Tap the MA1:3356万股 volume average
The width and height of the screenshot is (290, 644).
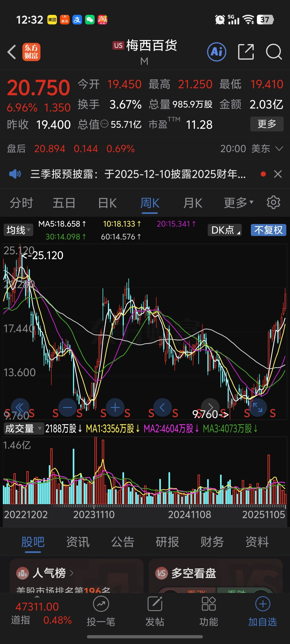tap(113, 428)
